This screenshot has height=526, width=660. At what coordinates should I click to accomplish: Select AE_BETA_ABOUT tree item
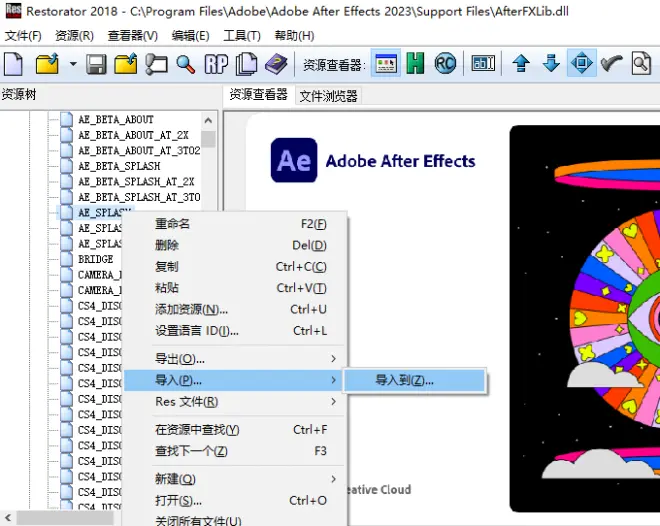click(x=116, y=120)
